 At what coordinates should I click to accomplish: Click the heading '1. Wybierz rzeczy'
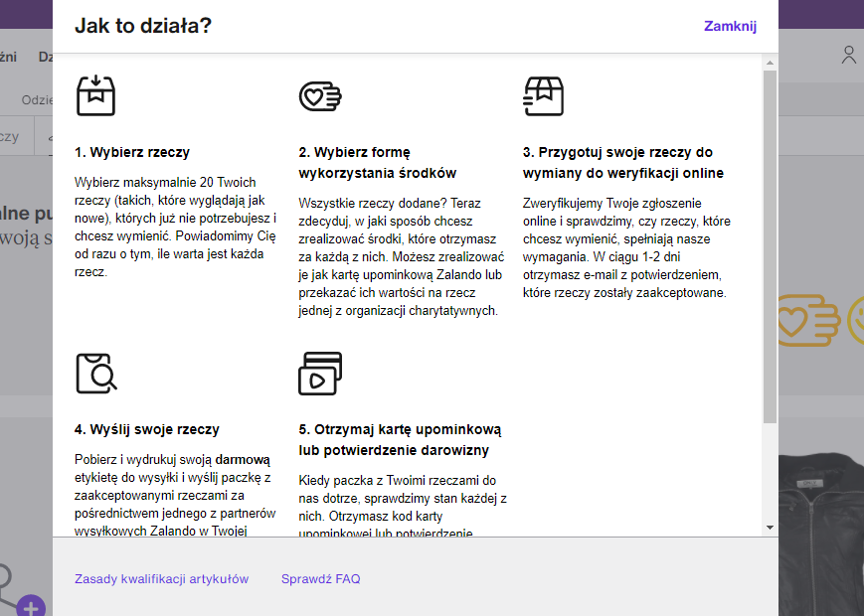[x=132, y=153]
